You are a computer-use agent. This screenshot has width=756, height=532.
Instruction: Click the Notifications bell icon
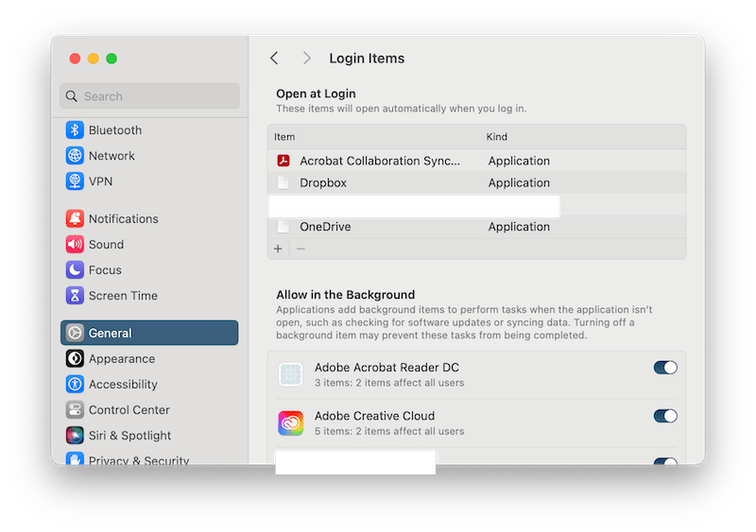tap(75, 218)
